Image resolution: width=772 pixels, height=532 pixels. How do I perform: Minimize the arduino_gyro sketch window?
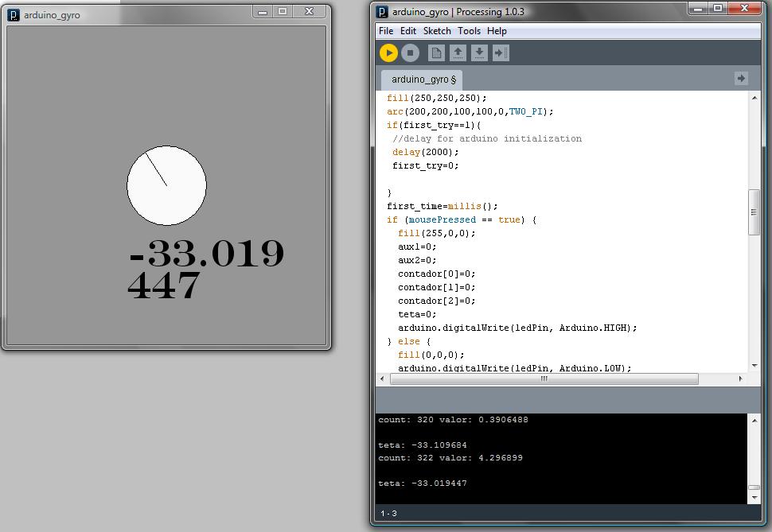(263, 11)
